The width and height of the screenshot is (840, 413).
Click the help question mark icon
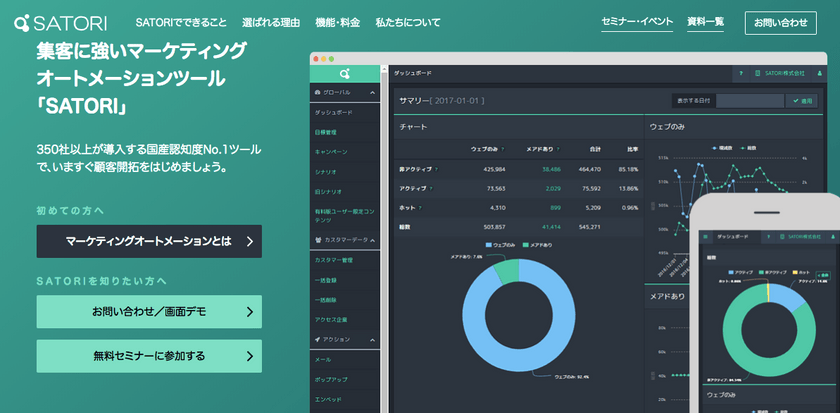click(x=740, y=73)
